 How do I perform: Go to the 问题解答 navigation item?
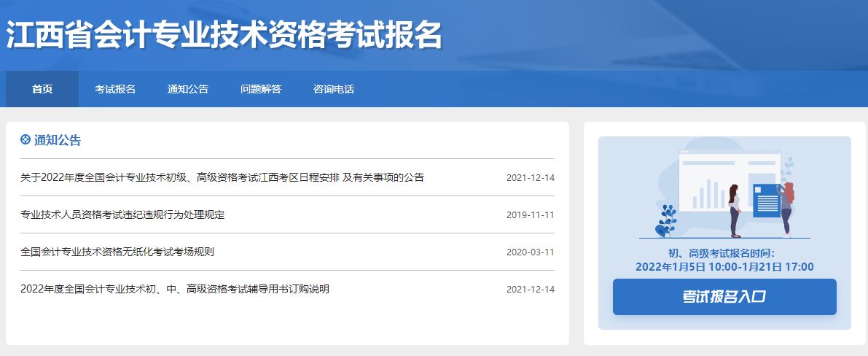261,89
